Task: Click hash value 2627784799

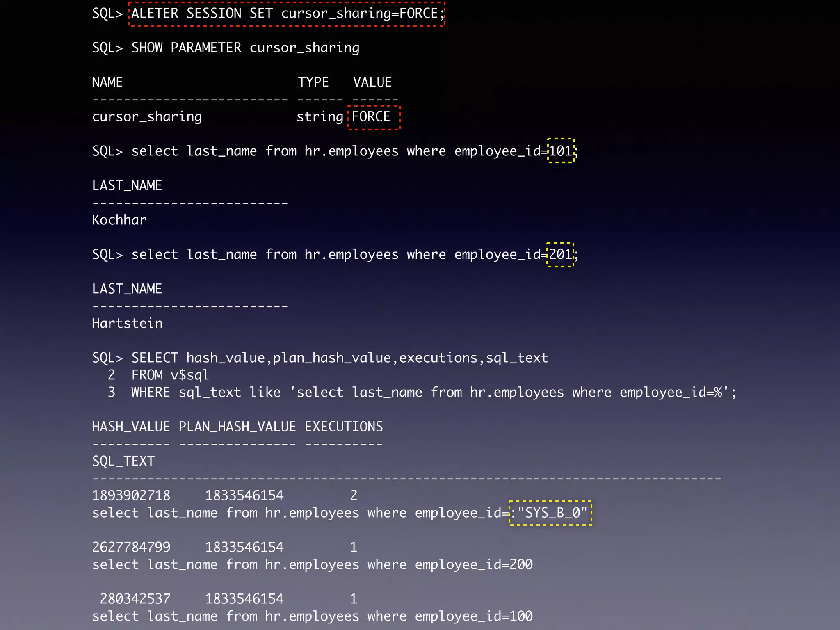Action: 131,547
